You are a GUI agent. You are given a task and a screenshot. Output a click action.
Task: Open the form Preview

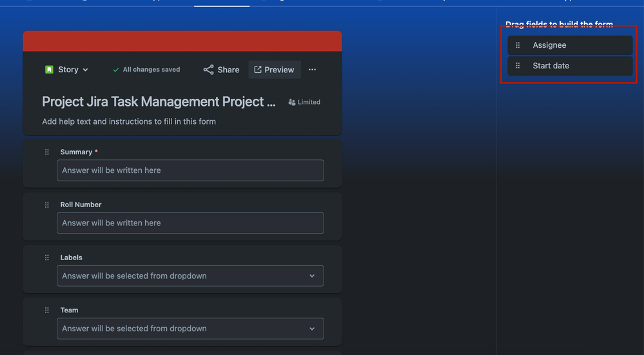coord(275,70)
